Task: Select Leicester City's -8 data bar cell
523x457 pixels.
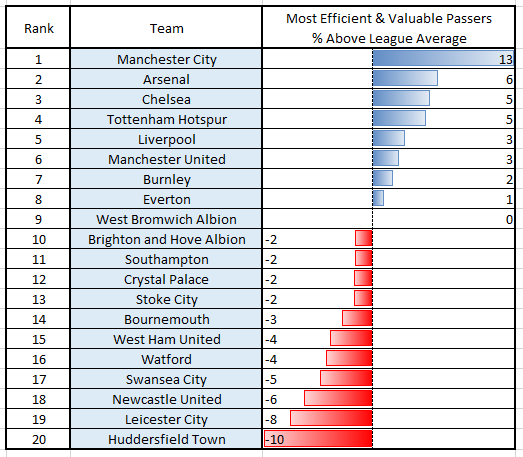Action: (389, 419)
